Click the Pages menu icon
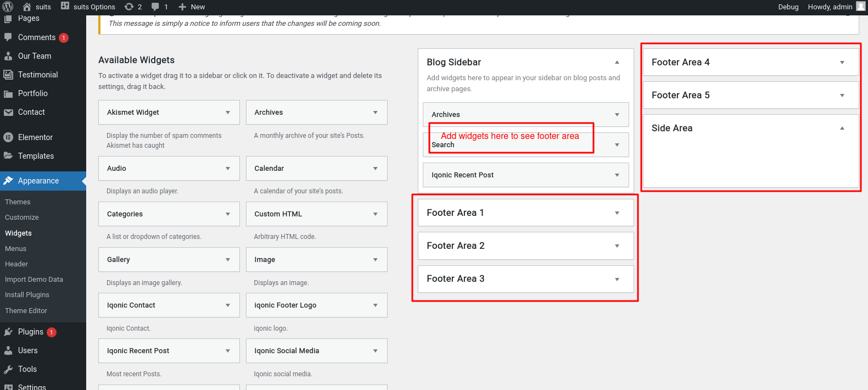 8,18
